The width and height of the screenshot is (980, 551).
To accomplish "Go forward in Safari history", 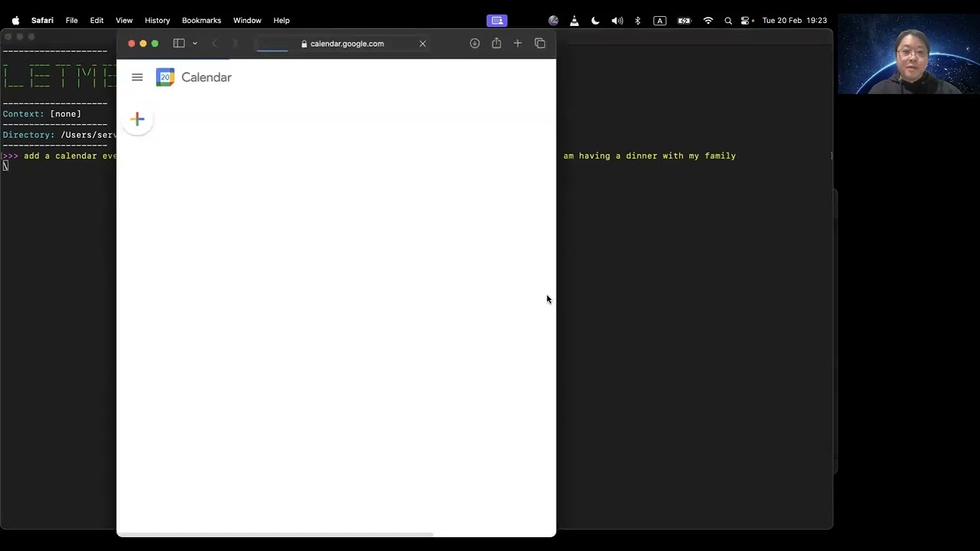I will (235, 44).
